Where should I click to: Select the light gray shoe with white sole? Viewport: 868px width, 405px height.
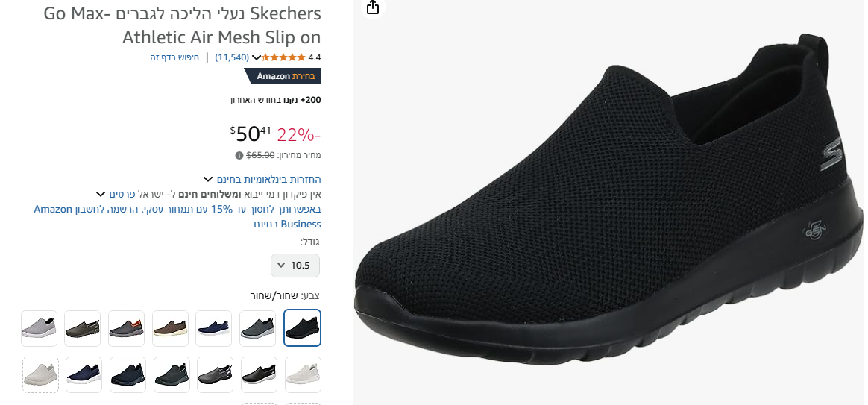click(40, 328)
